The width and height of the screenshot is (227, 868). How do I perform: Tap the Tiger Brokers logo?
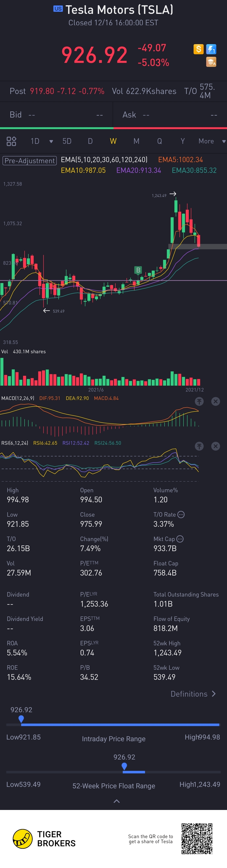44,839
